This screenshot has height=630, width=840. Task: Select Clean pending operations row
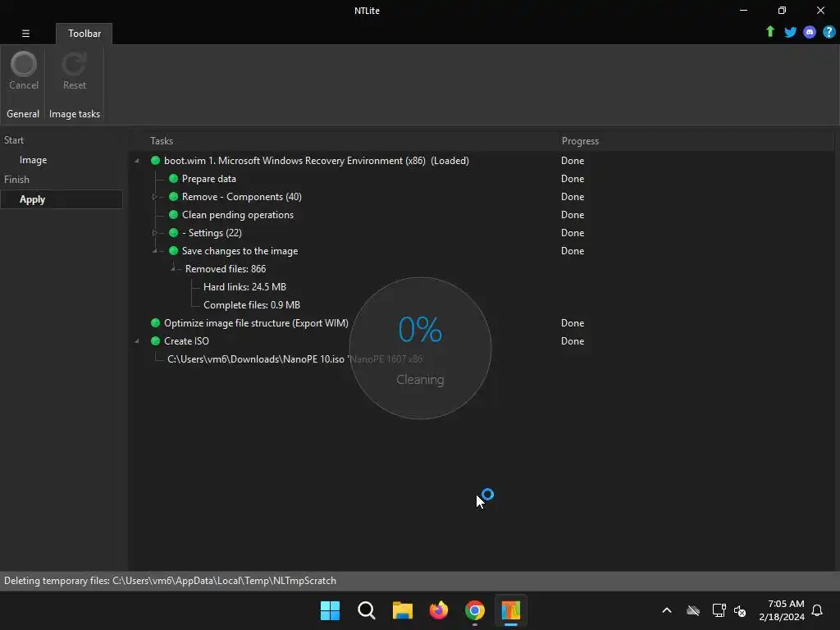tap(238, 215)
